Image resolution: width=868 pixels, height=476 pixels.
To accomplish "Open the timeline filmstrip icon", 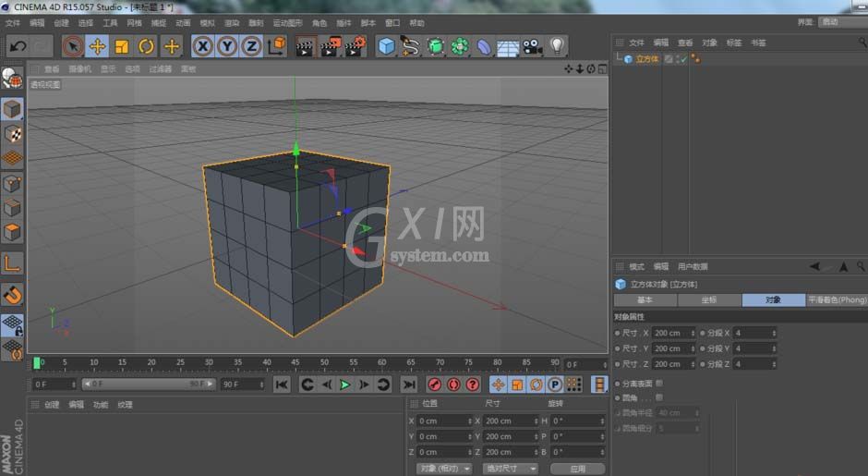I will point(599,384).
